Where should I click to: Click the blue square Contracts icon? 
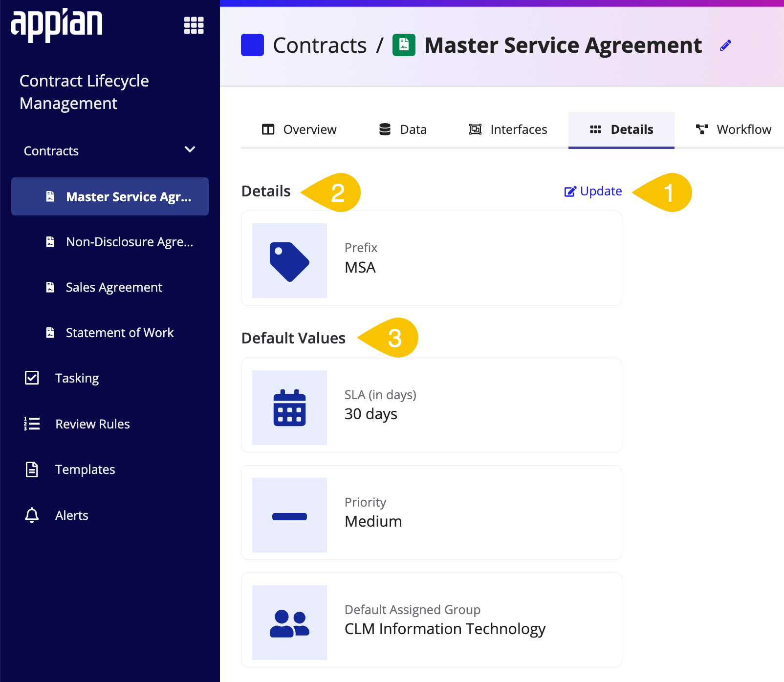click(252, 45)
